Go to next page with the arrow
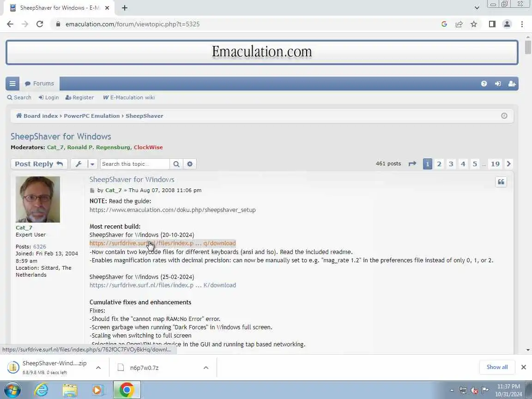Viewport: 532px width, 399px height. tap(508, 164)
